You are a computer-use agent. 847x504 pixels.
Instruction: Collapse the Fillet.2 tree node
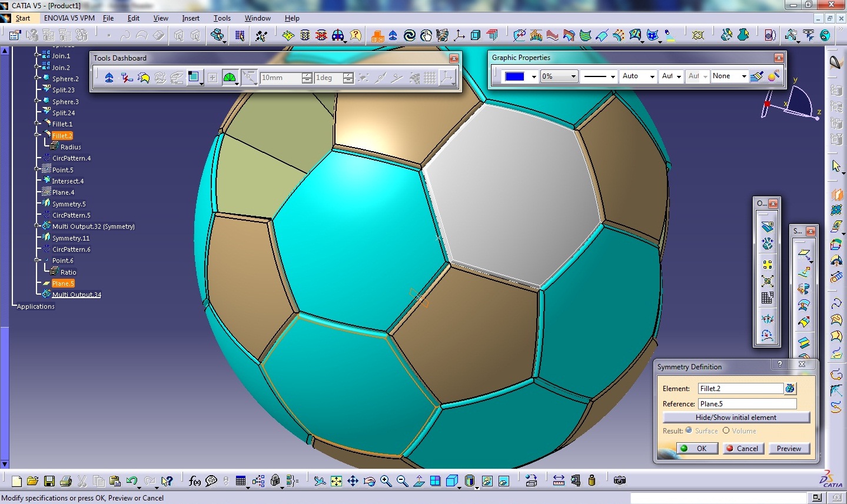pyautogui.click(x=37, y=135)
